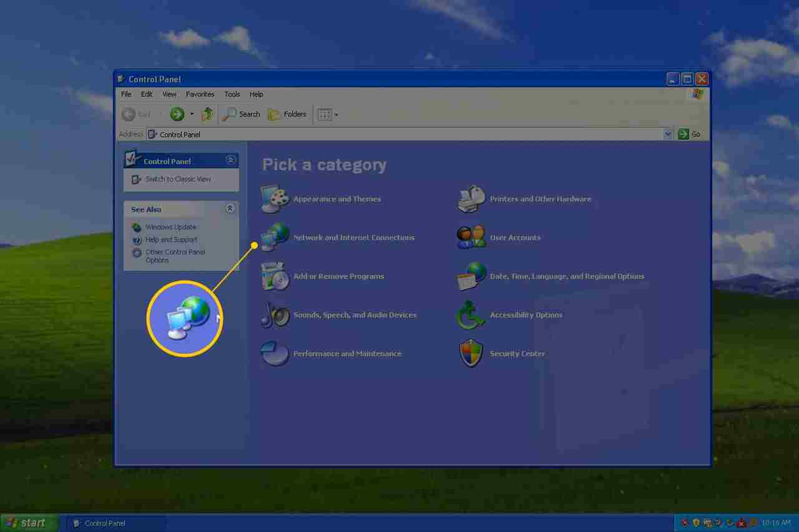Click the Performance and Maintenance pie chart icon
799x532 pixels.
[275, 354]
